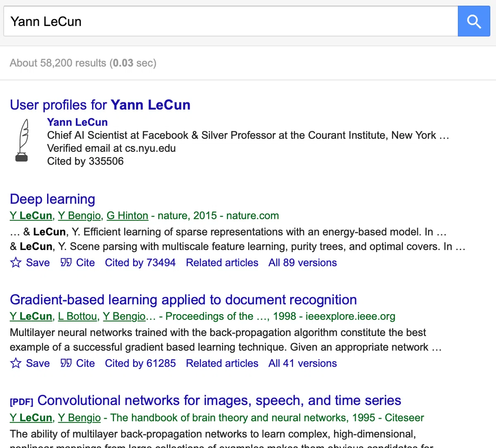Open L Bottou author profile

point(77,317)
